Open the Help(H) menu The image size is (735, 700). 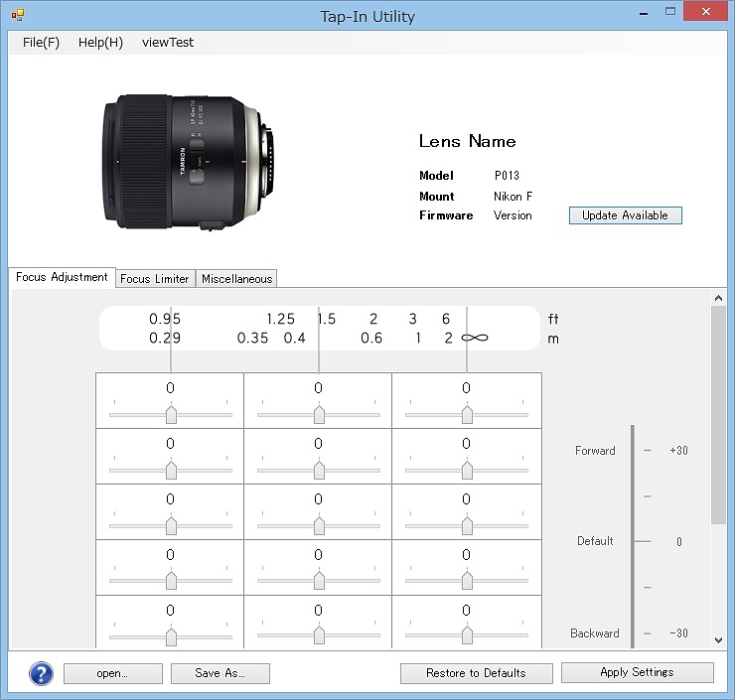(x=100, y=42)
